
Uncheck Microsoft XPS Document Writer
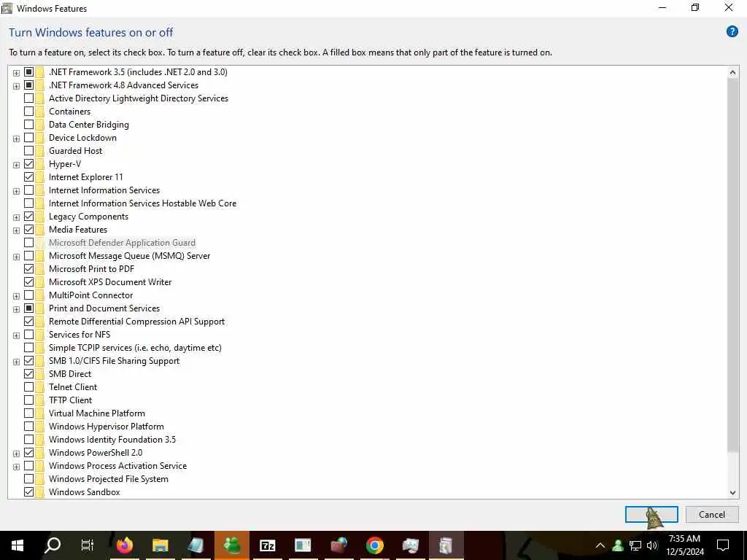coord(28,282)
